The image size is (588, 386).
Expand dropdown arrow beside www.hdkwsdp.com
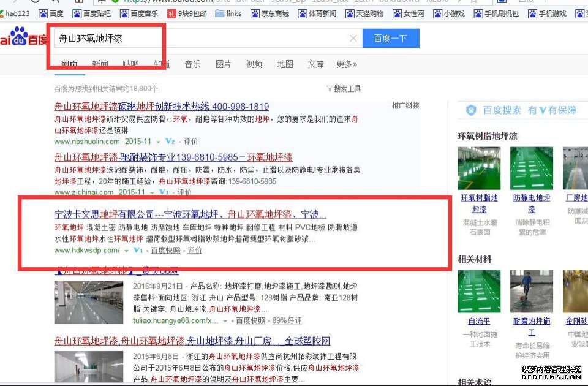[127, 251]
